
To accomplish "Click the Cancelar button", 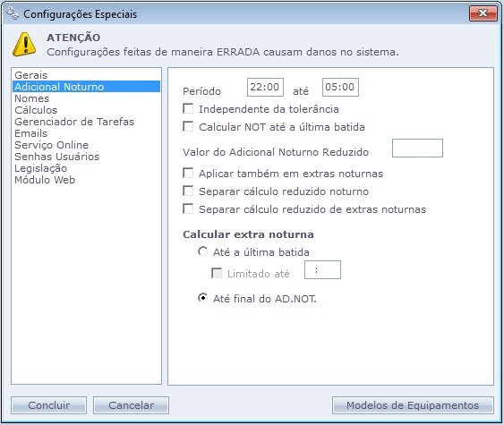I will tap(131, 405).
